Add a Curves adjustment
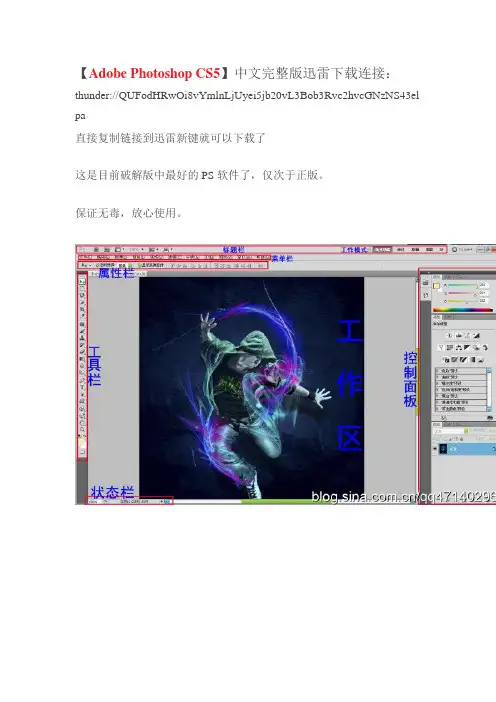496x702 pixels. (x=467, y=335)
